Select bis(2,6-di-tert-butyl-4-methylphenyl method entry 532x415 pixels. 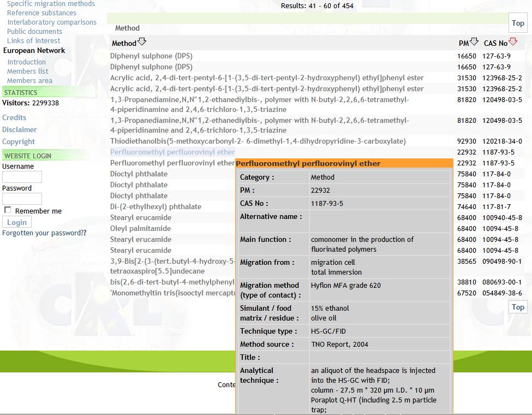(x=172, y=282)
